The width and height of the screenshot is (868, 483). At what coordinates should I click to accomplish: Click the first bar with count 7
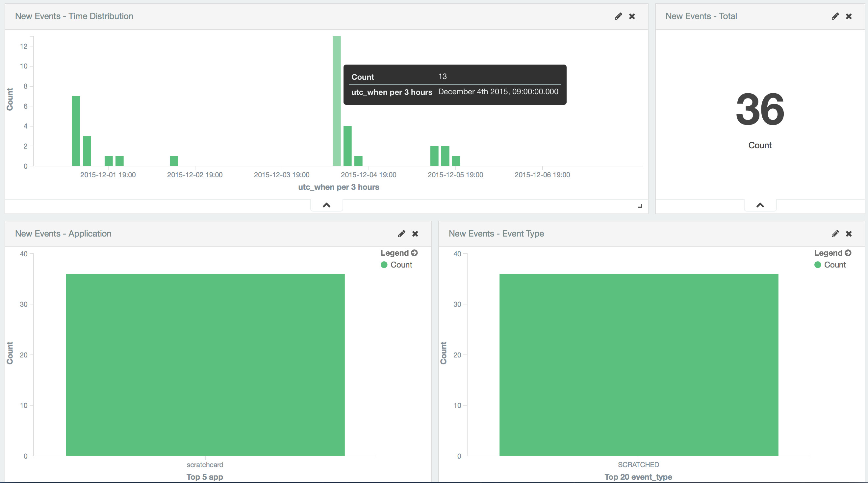[76, 131]
